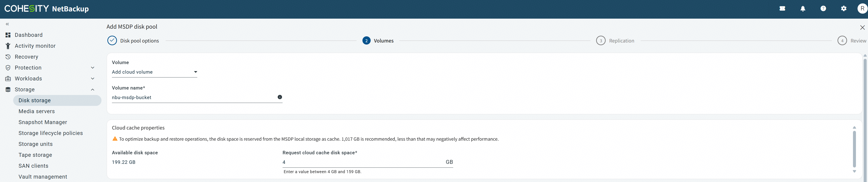Collapse the Storage menu chevron

point(93,90)
